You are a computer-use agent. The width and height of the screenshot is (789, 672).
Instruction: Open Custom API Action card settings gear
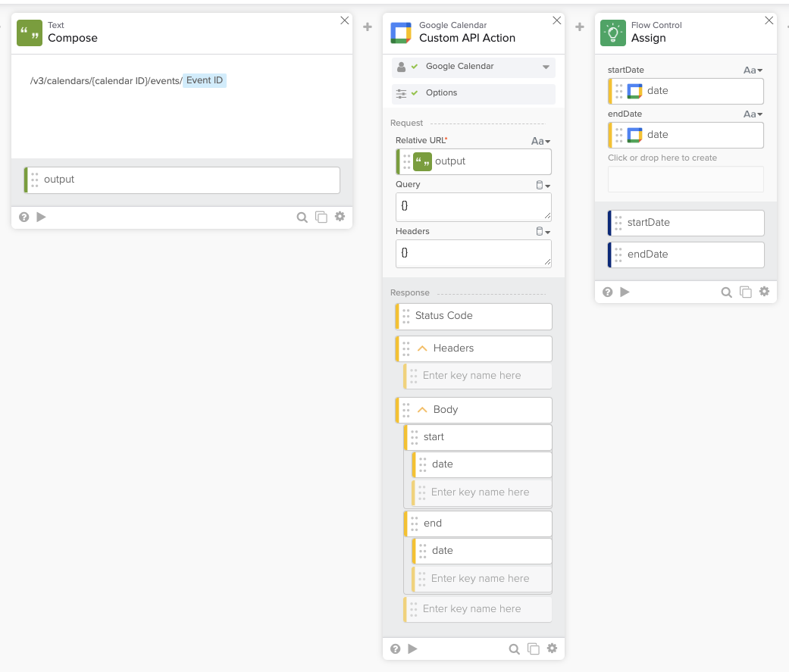[x=552, y=649]
